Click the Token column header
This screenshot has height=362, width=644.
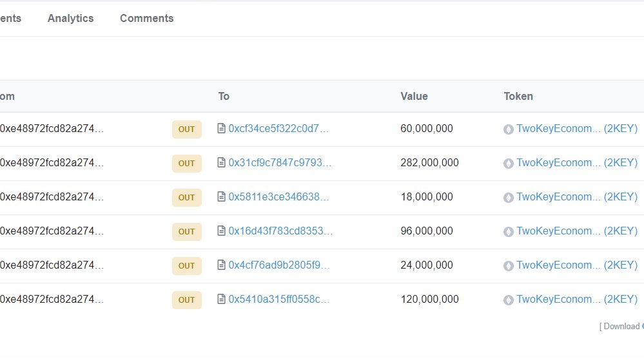click(518, 96)
